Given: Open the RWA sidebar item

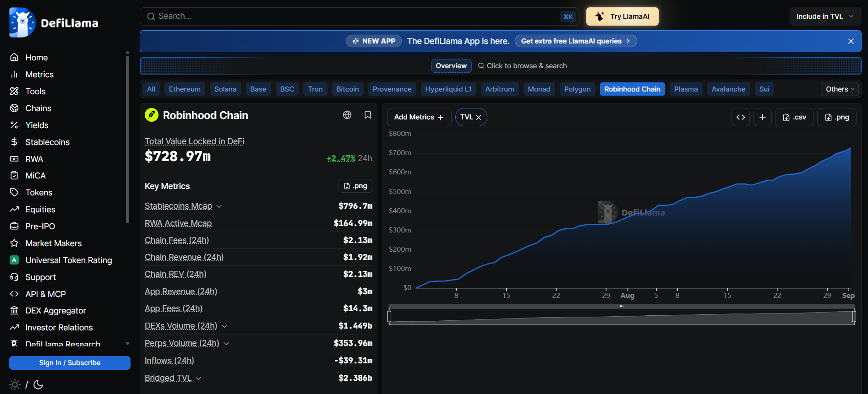Looking at the screenshot, I should click(34, 159).
